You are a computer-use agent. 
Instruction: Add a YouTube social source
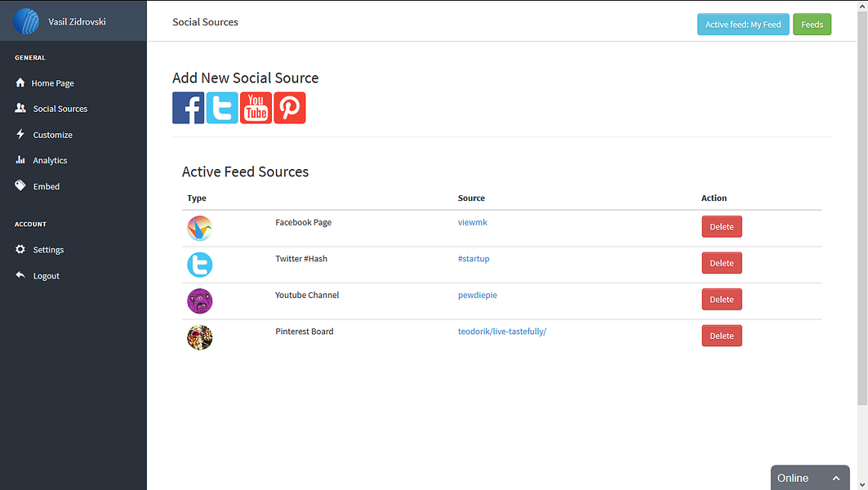click(256, 108)
